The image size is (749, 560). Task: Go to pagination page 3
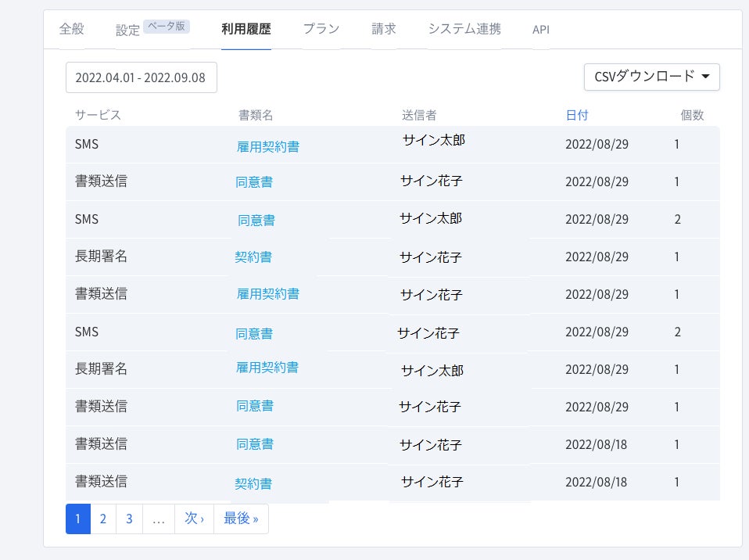click(x=129, y=519)
